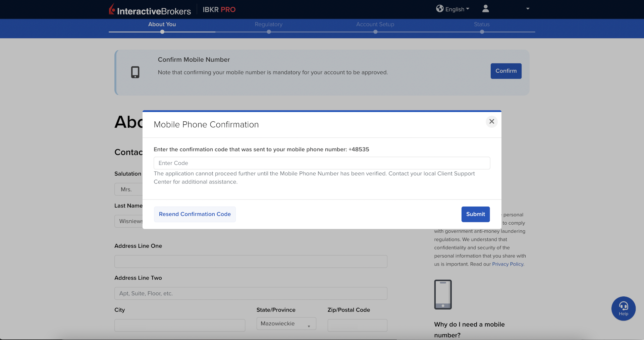
Task: Go to the About You step
Action: (x=162, y=24)
